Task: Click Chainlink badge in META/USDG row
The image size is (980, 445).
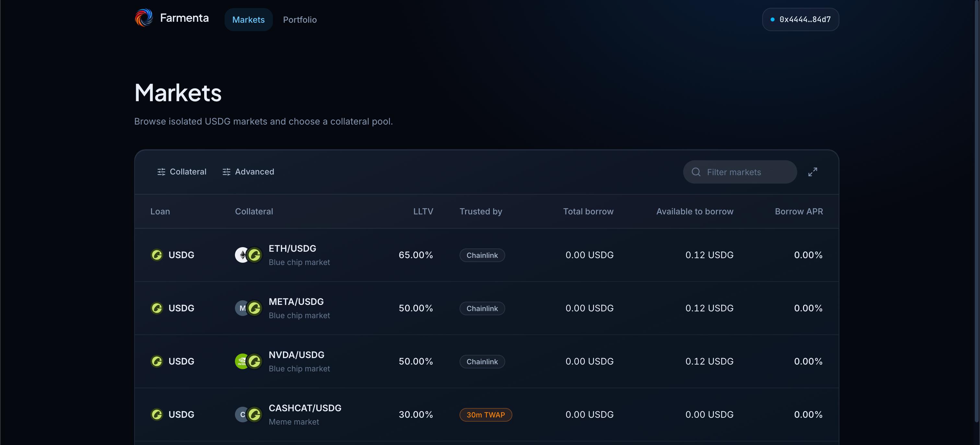Action: pos(482,308)
